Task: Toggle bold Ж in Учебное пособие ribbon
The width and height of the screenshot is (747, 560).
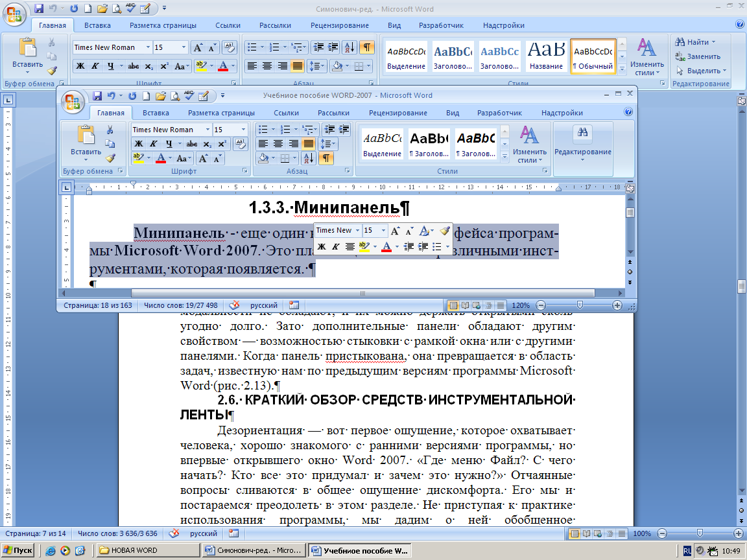Action: 139,144
